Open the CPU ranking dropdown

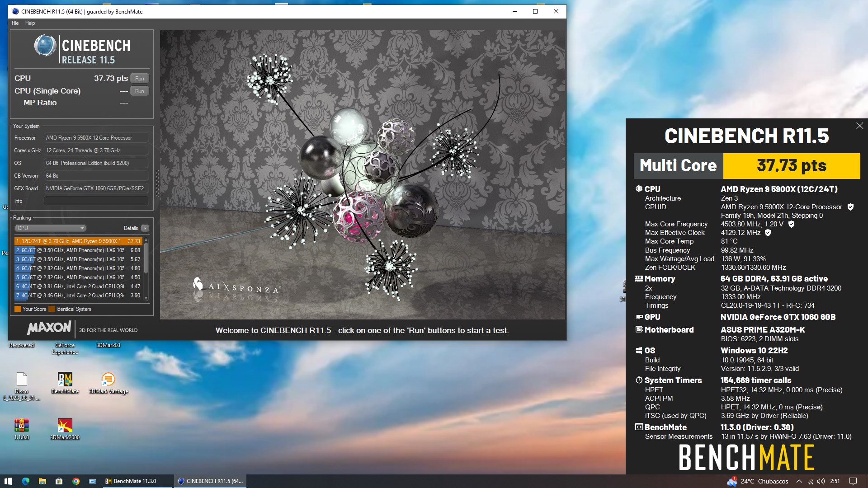pos(50,228)
